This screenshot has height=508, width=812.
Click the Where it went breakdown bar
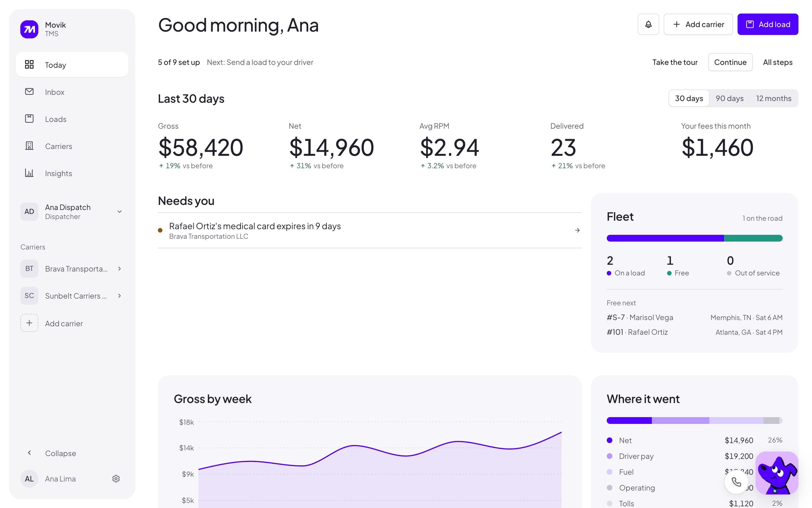694,420
